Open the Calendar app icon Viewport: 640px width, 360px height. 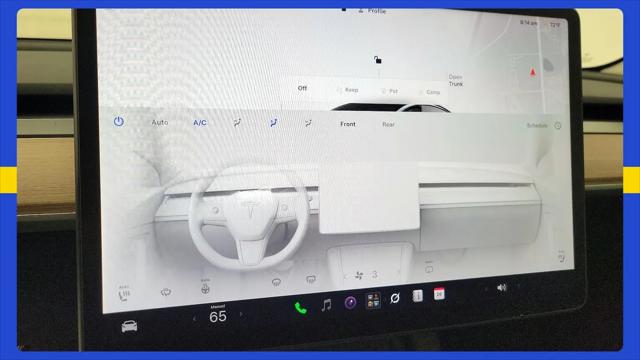point(439,293)
